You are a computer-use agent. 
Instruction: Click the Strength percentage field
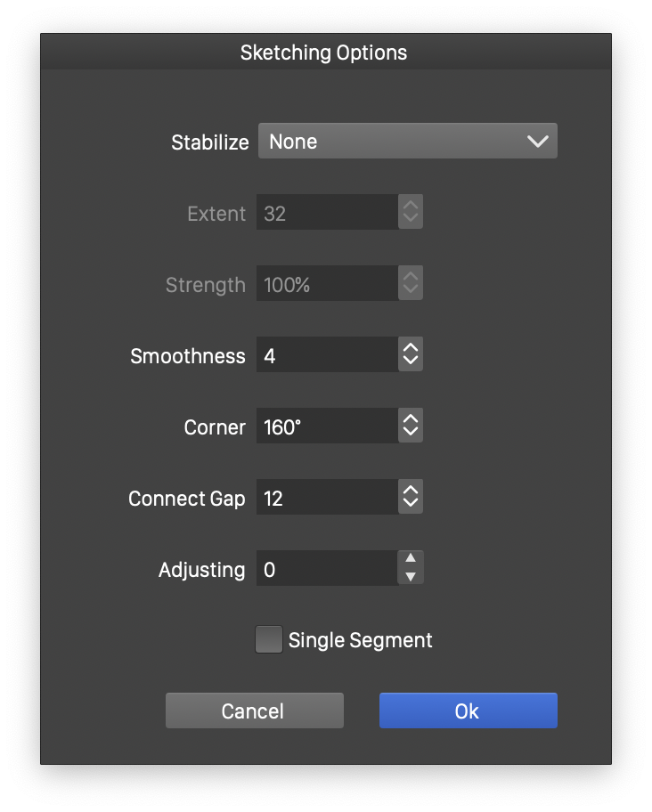(327, 285)
